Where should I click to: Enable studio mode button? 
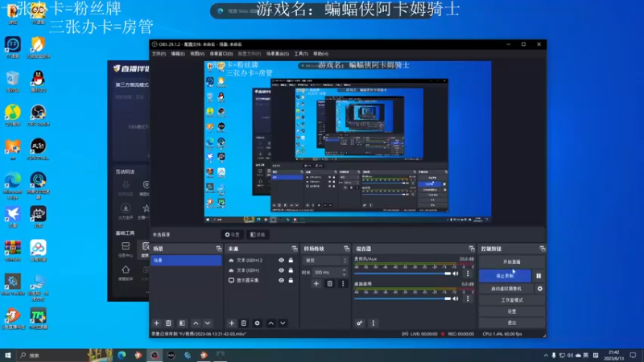[512, 300]
